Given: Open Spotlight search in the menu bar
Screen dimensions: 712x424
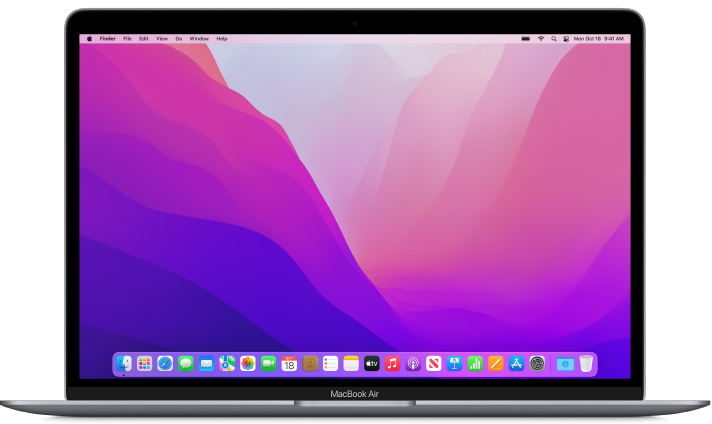Looking at the screenshot, I should [x=554, y=39].
